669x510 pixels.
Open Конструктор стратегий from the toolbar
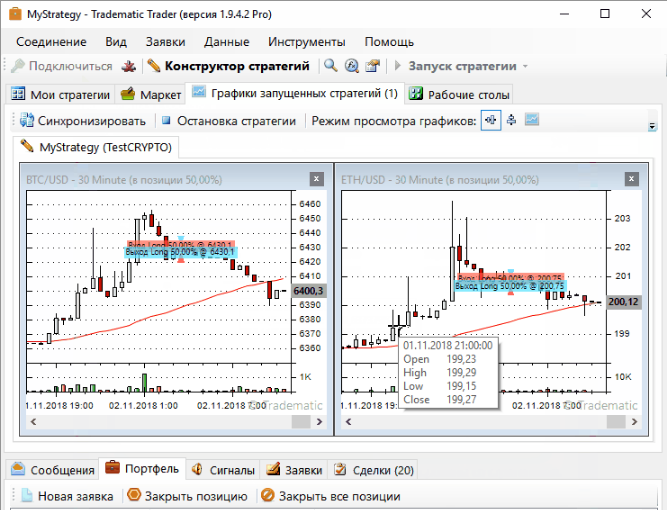pyautogui.click(x=228, y=66)
